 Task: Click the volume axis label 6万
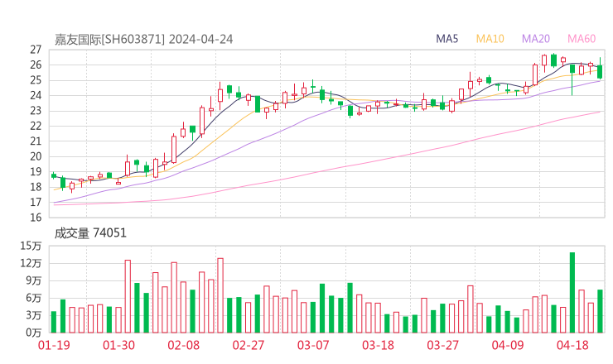(x=34, y=298)
